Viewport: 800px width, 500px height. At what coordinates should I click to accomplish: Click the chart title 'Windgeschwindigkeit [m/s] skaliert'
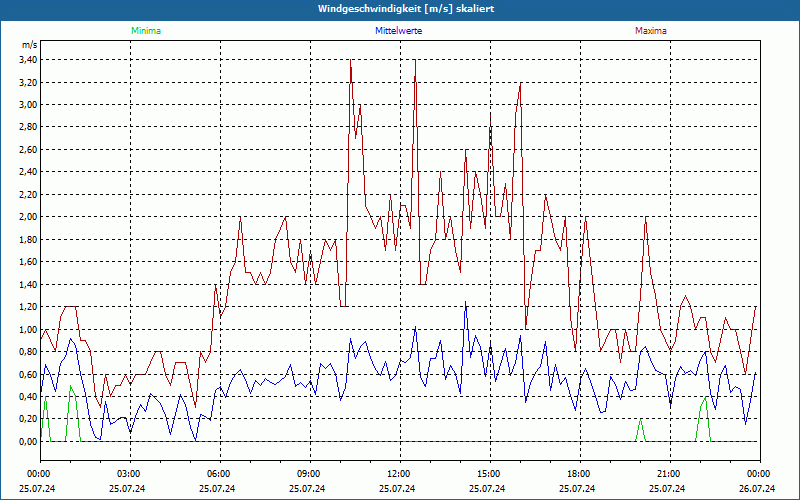406,9
